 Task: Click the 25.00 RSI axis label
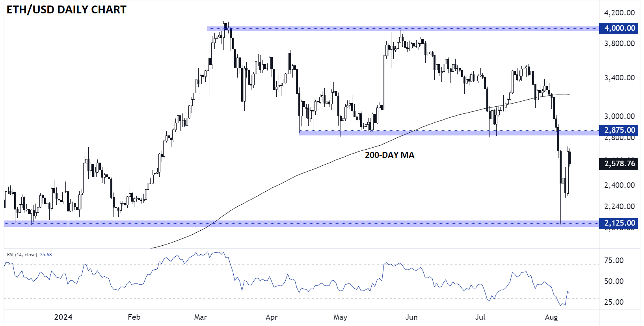614,302
